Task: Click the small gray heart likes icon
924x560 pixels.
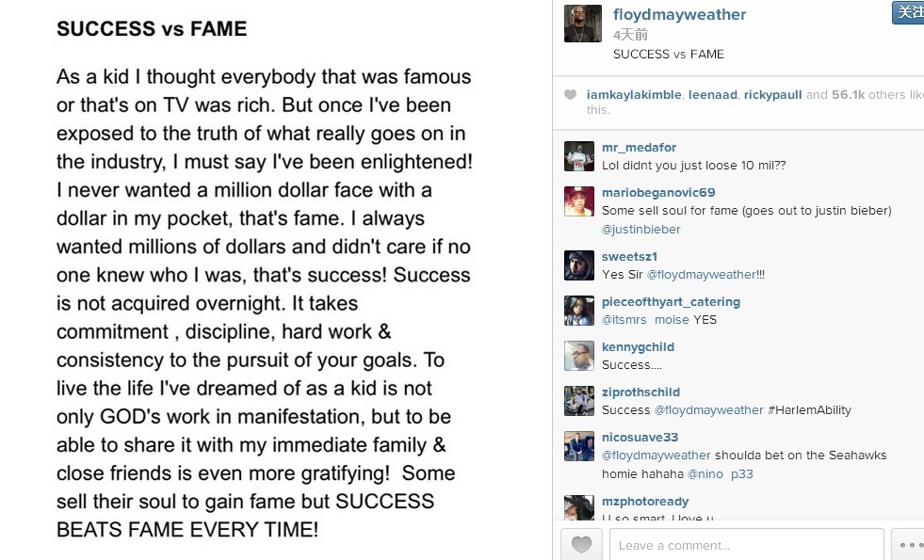Action: (570, 95)
